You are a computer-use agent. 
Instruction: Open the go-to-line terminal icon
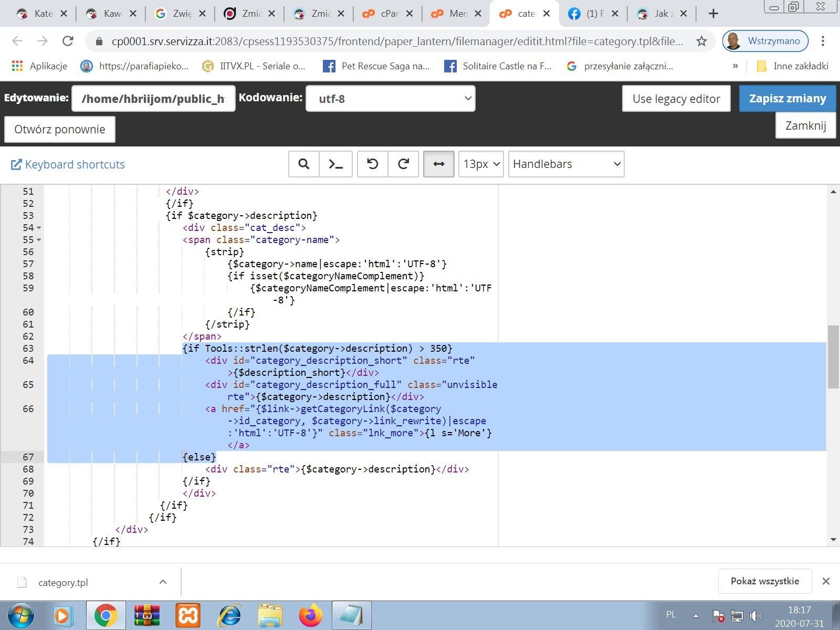pyautogui.click(x=335, y=164)
